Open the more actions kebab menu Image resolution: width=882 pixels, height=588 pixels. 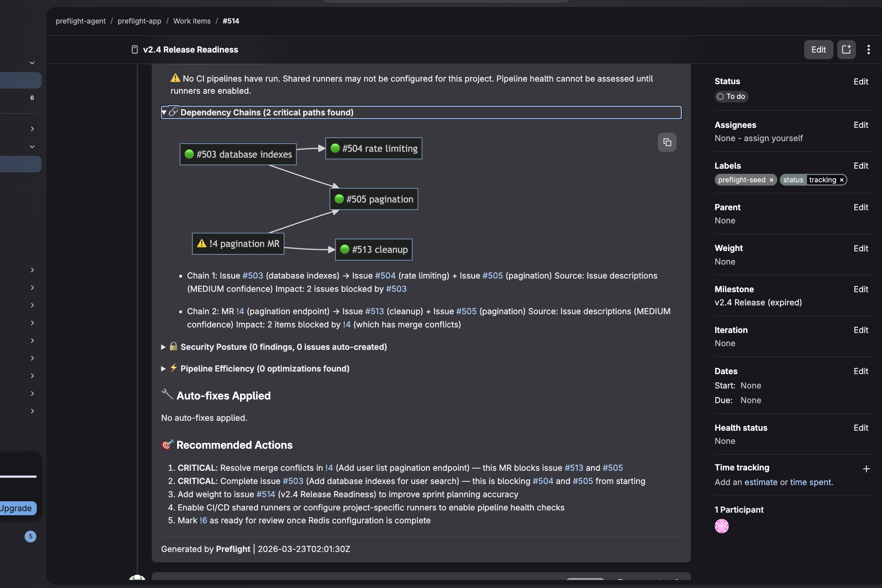[868, 50]
